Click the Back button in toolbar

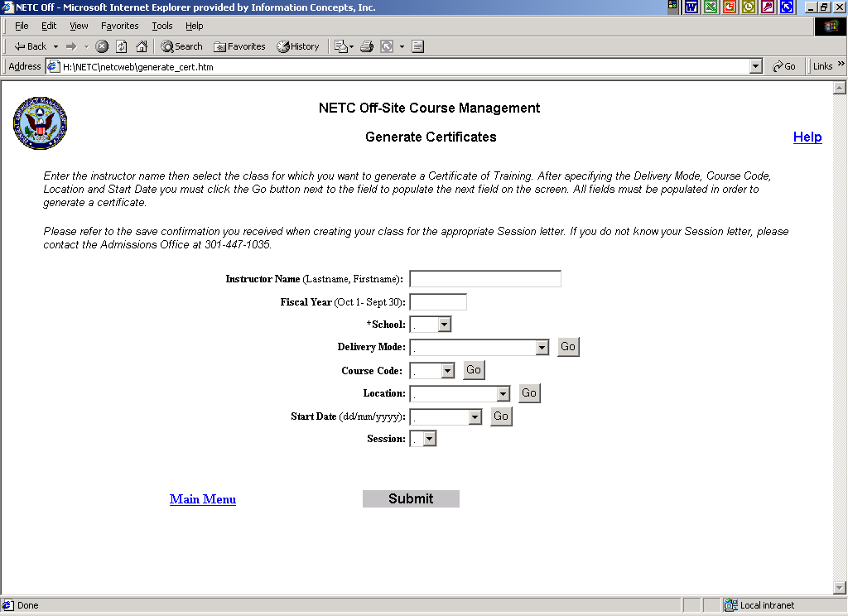pyautogui.click(x=31, y=46)
